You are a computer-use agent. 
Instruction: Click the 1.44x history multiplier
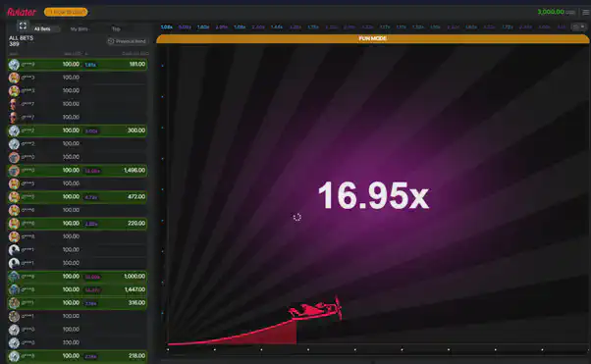(277, 27)
